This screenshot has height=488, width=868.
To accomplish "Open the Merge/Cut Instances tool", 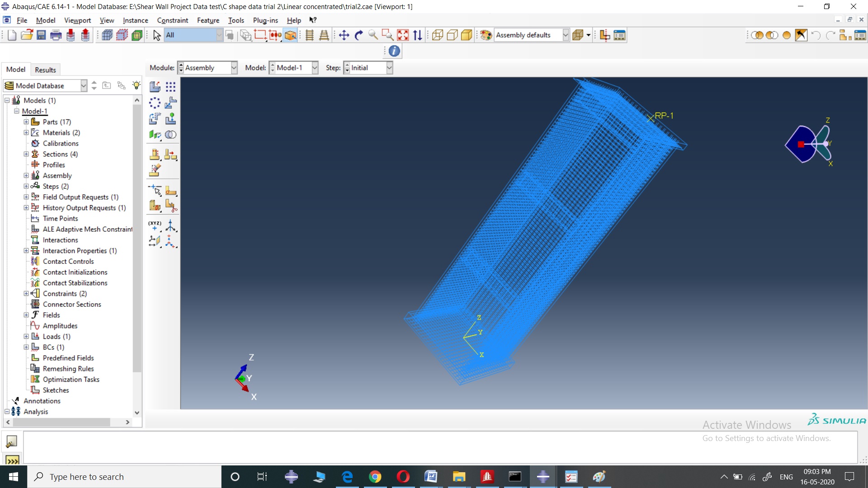I will pyautogui.click(x=170, y=135).
